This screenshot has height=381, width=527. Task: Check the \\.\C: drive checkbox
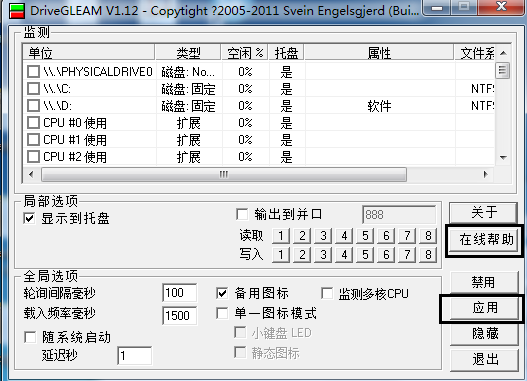coord(33,89)
